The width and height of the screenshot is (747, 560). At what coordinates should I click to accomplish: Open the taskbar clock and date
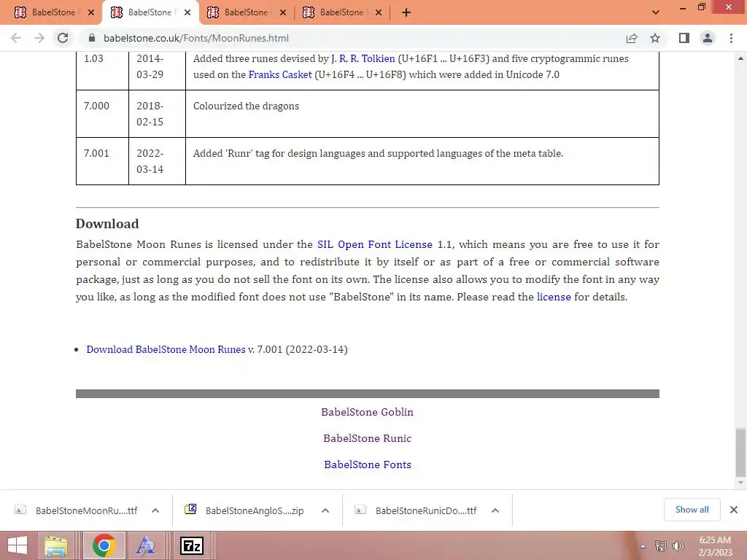[x=715, y=546]
